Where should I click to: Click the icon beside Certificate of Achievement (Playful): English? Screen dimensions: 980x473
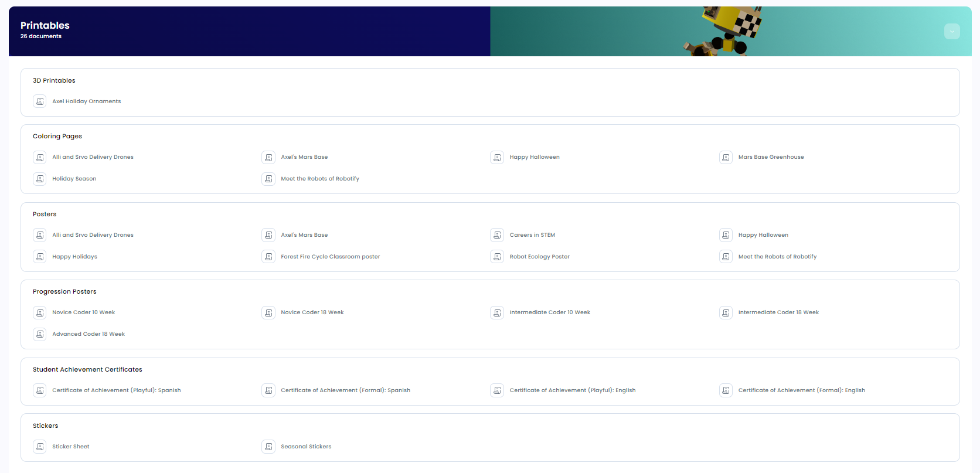[x=497, y=390]
